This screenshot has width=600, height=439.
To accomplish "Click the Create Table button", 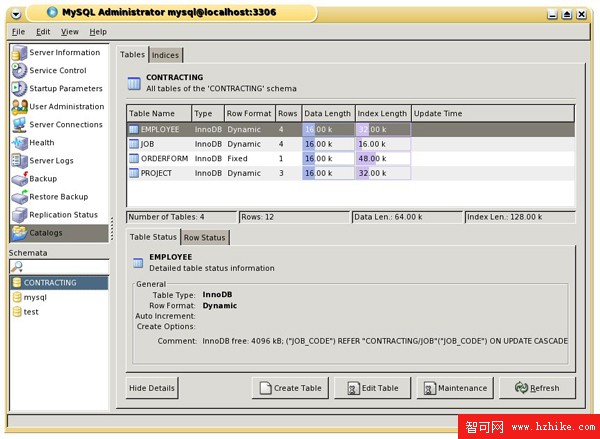I will point(290,388).
